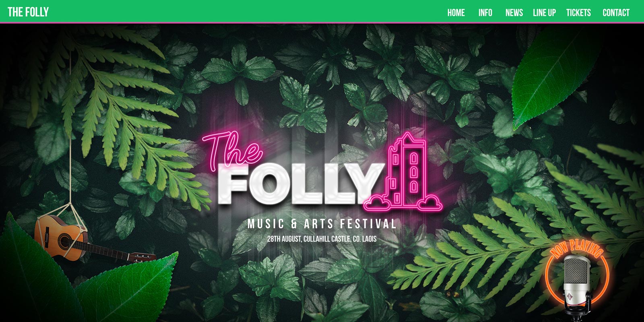Click the white 'FOLLY' logo lettering
Image resolution: width=644 pixels, height=322 pixels.
(301, 184)
